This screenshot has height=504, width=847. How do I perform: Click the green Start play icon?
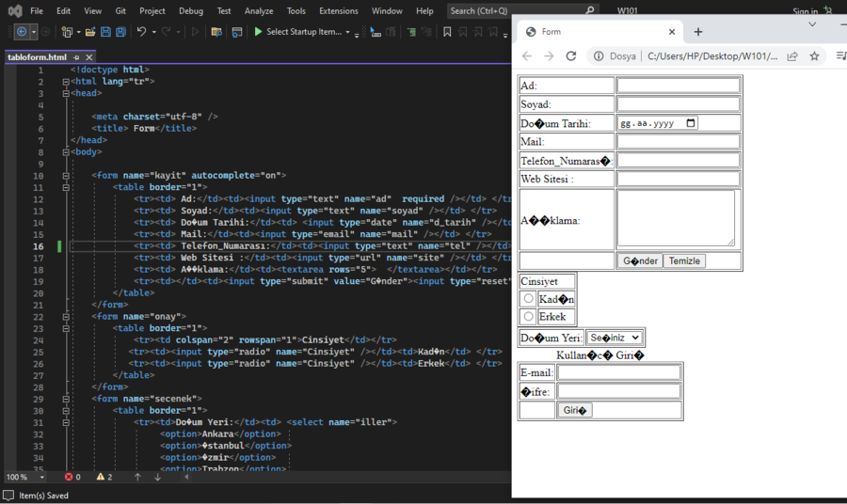pos(258,32)
